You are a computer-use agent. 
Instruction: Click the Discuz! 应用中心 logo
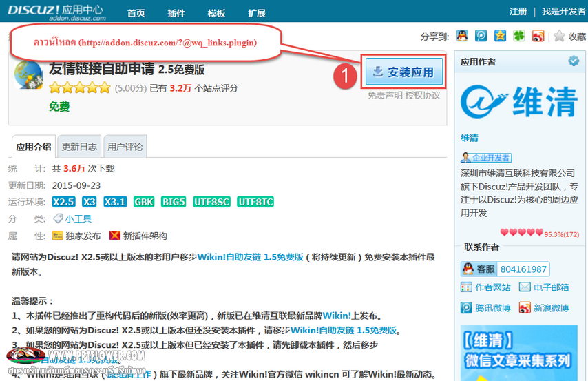click(56, 12)
